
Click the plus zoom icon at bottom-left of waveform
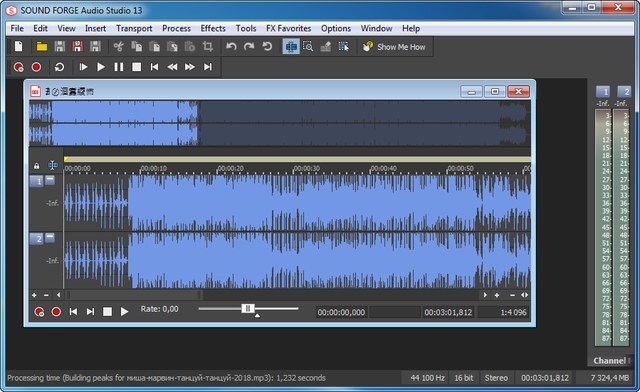[x=34, y=295]
